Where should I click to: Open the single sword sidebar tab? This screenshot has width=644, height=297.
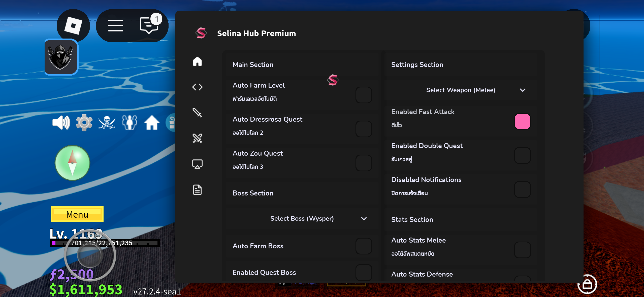[197, 113]
